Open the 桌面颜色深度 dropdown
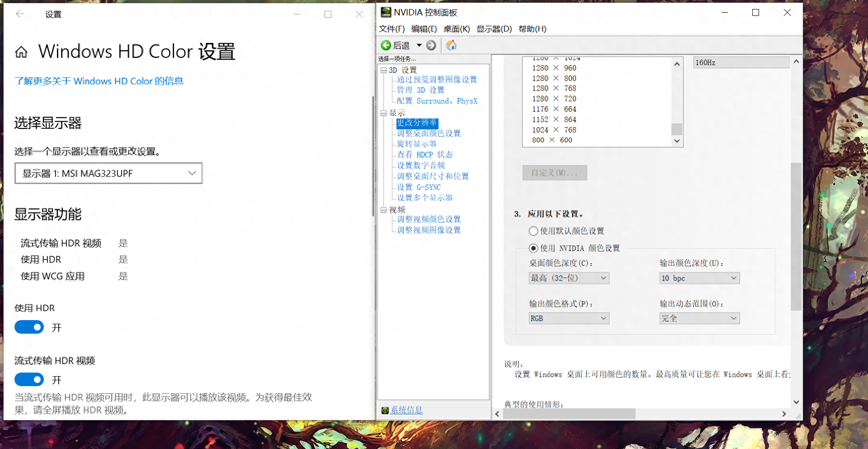This screenshot has height=449, width=868. (x=569, y=278)
